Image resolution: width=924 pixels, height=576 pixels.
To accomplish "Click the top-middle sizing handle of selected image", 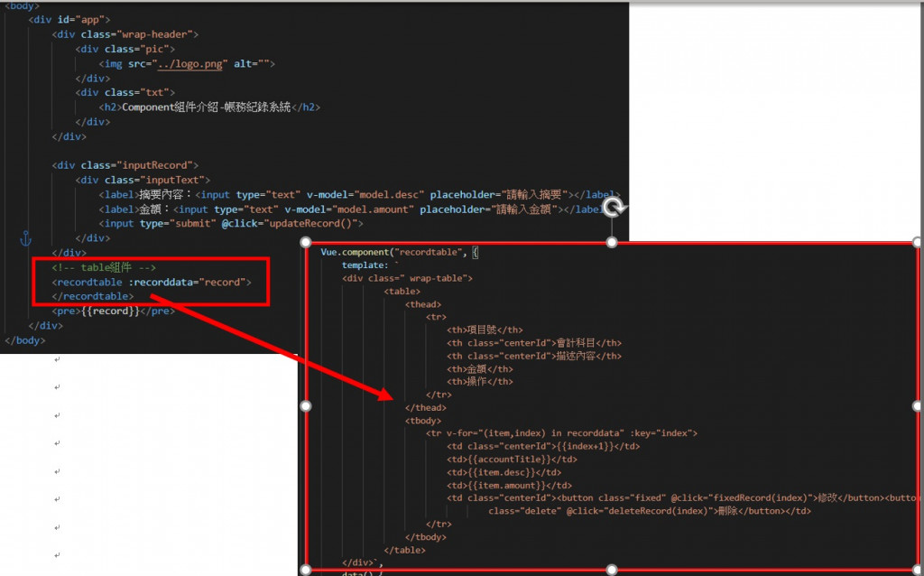I will coord(612,242).
